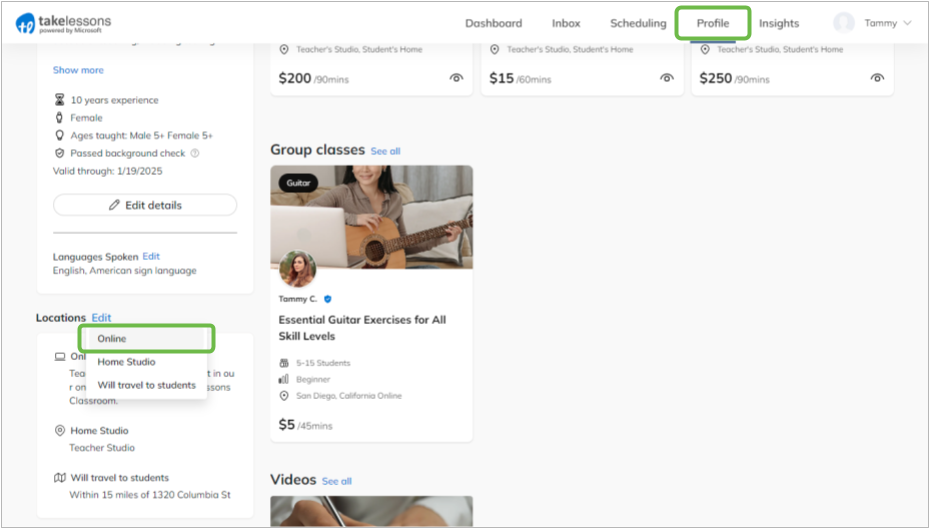
Task: Click Edit next to Locations
Action: click(101, 318)
